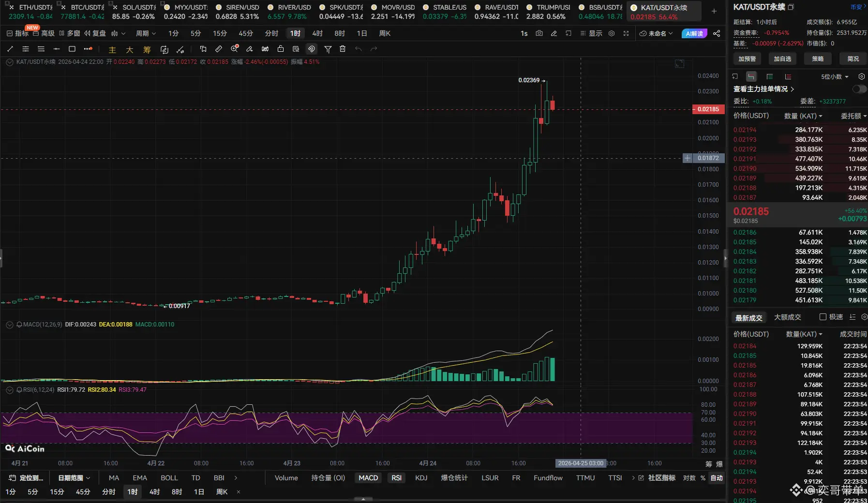Open chart settings hexagon icon
868x503 pixels.
(x=612, y=33)
